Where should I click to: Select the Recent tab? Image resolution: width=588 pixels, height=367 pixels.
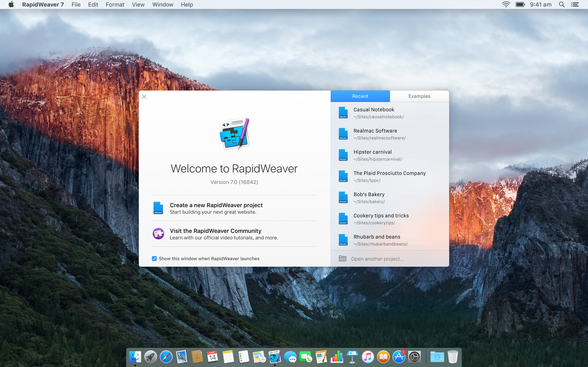coord(360,96)
